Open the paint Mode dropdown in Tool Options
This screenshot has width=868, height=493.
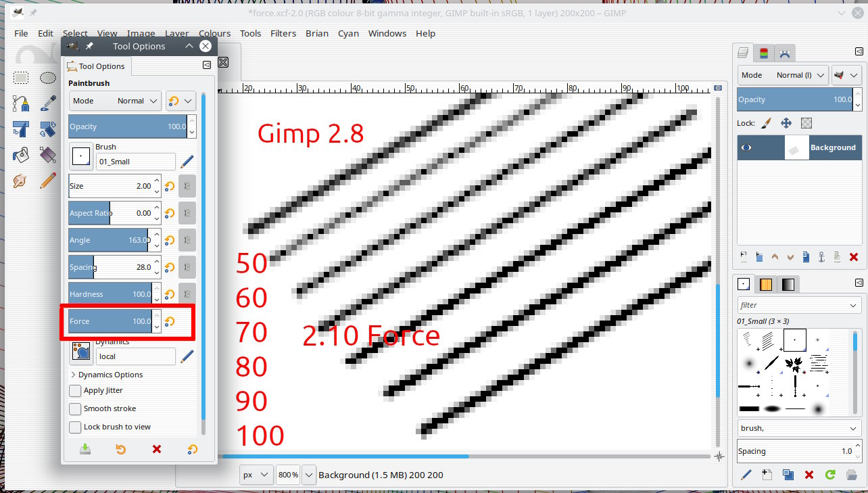coord(115,101)
